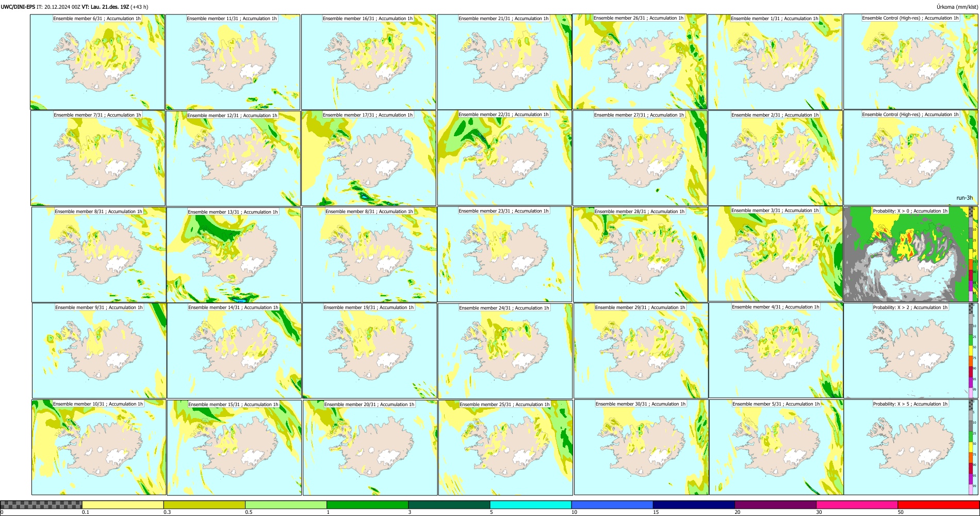
Task: Pick the cyan 5–10 legend swatch
Action: coord(531,505)
